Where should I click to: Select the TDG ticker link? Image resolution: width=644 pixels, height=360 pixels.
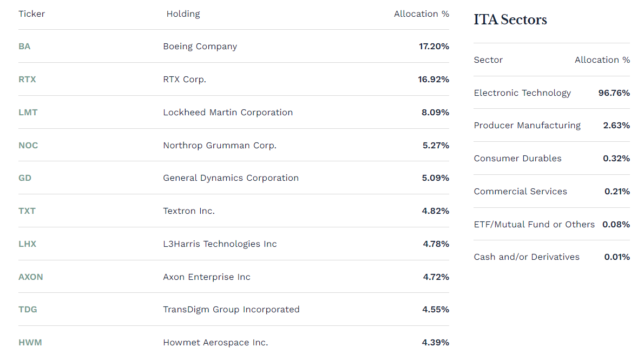point(28,310)
